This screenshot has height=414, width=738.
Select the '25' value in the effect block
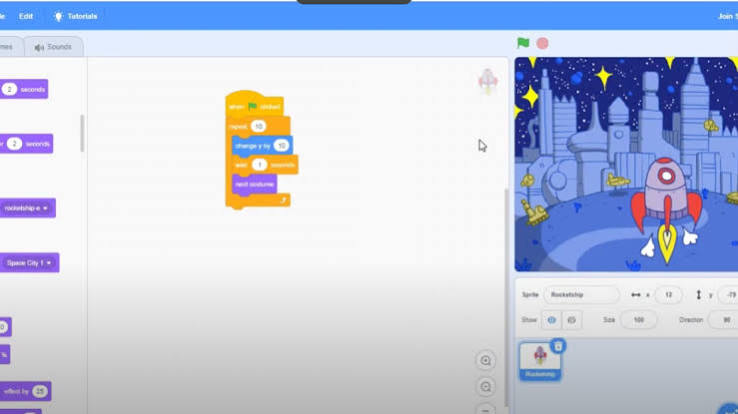[40, 391]
